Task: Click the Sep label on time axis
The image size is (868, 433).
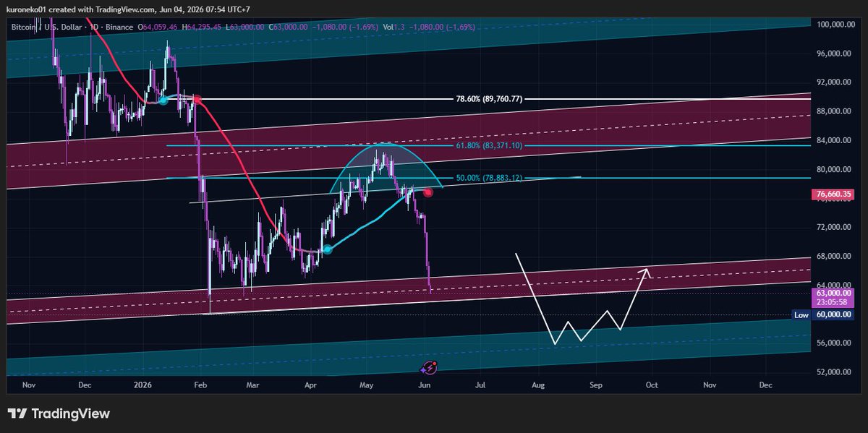Action: [595, 386]
